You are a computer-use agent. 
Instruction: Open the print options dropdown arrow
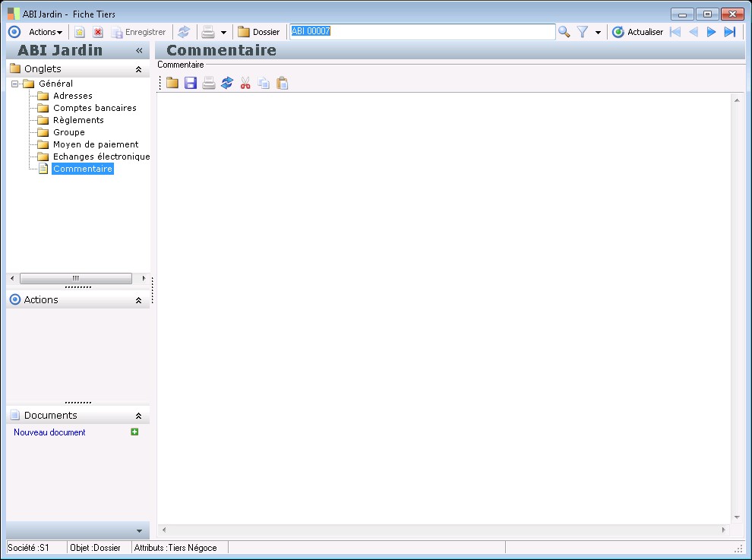click(223, 33)
